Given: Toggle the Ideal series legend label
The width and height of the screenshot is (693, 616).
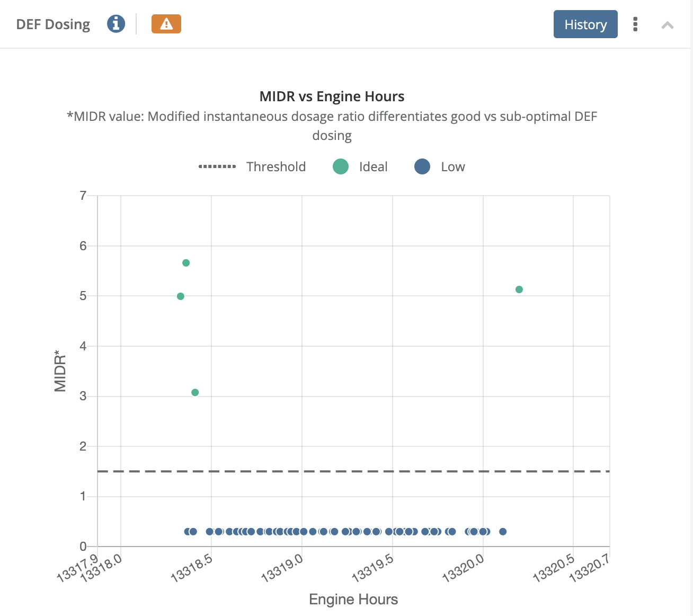Looking at the screenshot, I should coord(373,167).
